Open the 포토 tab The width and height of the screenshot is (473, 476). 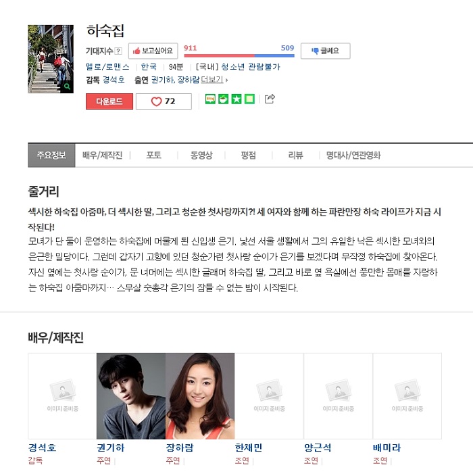click(x=154, y=156)
